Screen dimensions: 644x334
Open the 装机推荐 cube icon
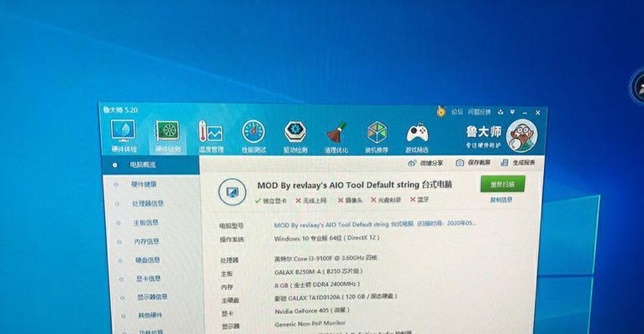tap(376, 137)
